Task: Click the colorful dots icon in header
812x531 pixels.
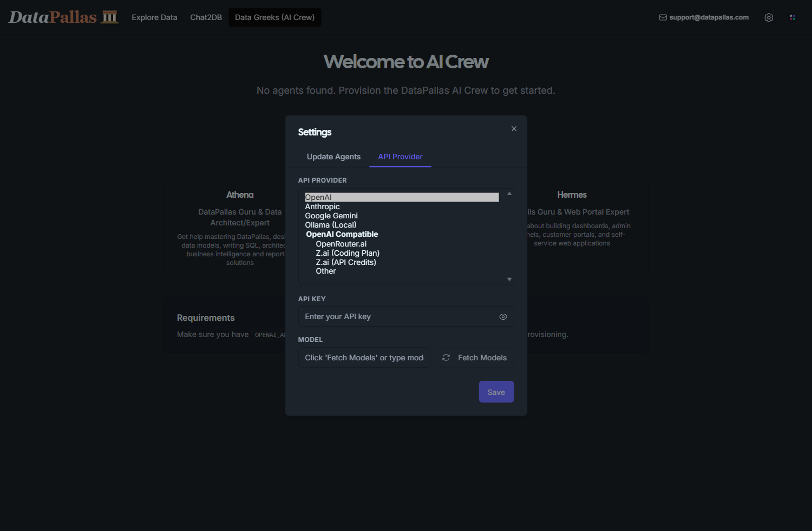Action: (x=793, y=17)
